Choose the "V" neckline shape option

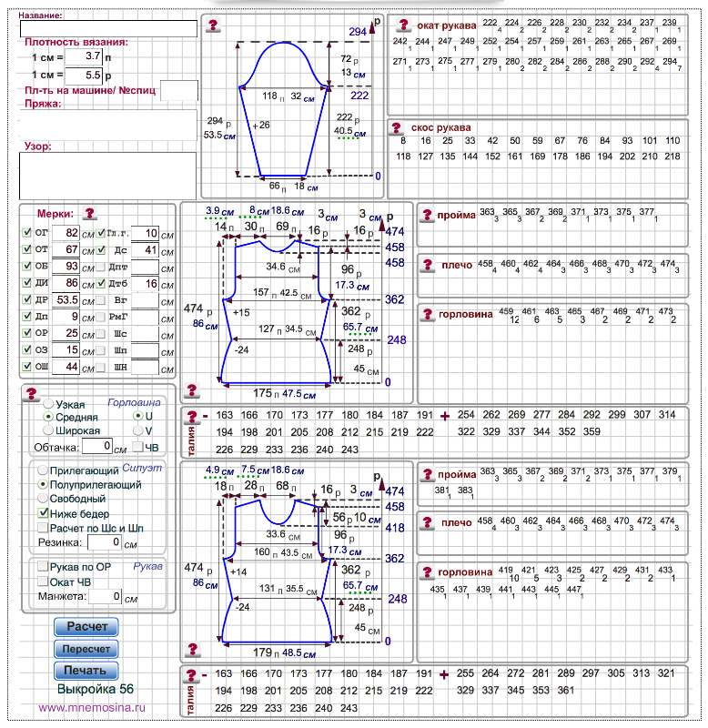[x=138, y=430]
